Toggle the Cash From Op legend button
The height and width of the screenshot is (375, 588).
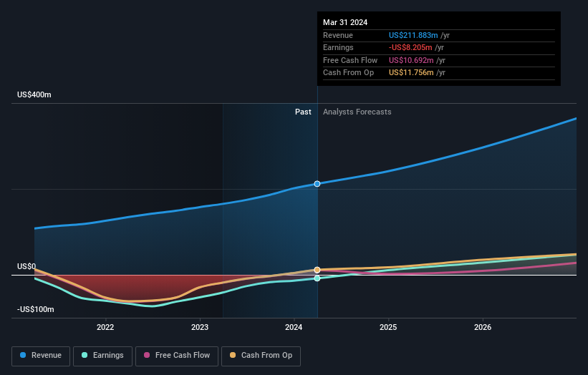261,356
